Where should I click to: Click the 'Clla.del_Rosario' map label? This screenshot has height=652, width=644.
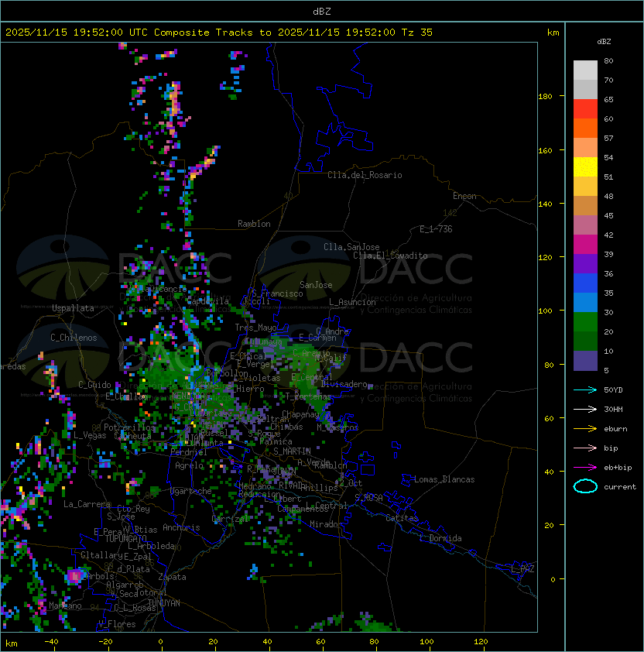(365, 175)
